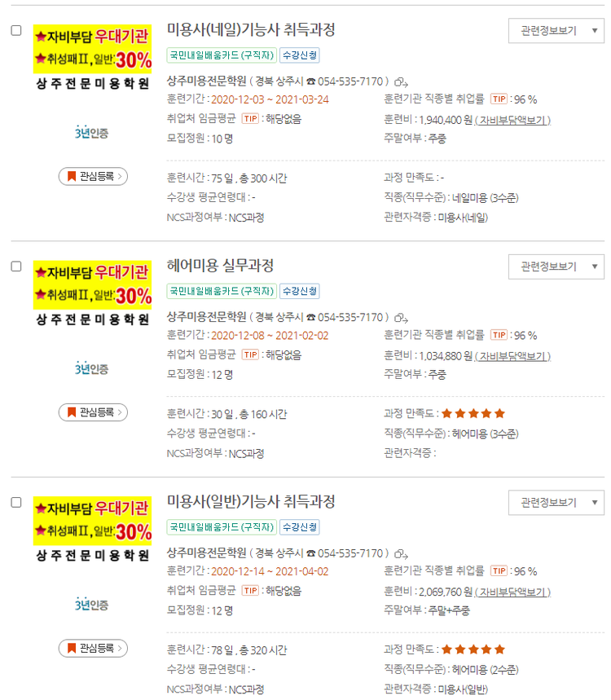Expand 관련정보보기 dropdown for 미용사(일반) course
Screen dimensions: 611x700
click(556, 503)
